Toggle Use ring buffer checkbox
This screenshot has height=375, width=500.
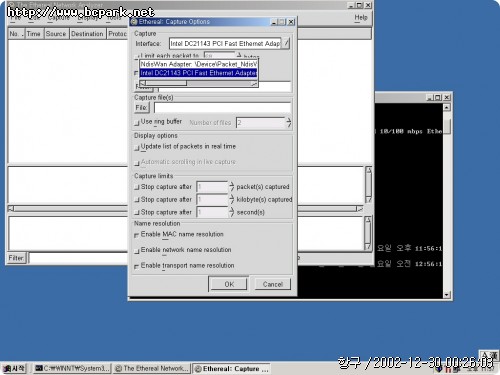pos(136,123)
